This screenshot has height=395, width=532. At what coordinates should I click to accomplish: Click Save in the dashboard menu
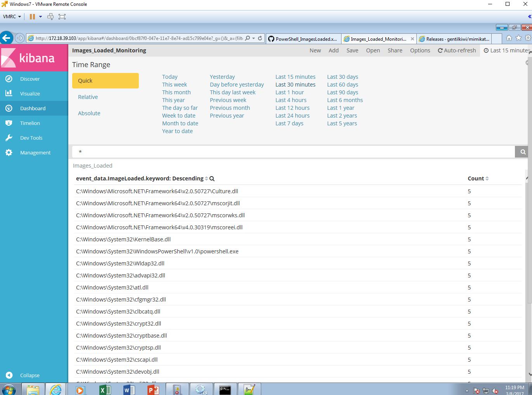point(352,50)
